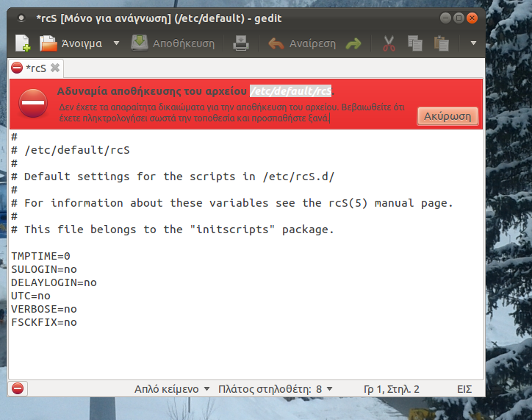Cut selection with the scissors icon
532x420 pixels.
coord(389,43)
